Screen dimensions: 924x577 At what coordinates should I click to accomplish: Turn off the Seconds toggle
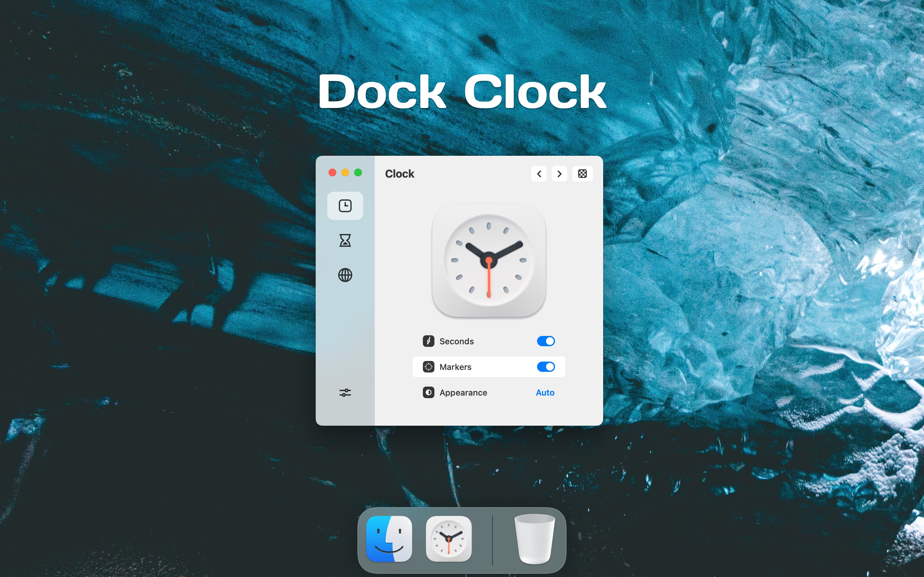click(546, 341)
